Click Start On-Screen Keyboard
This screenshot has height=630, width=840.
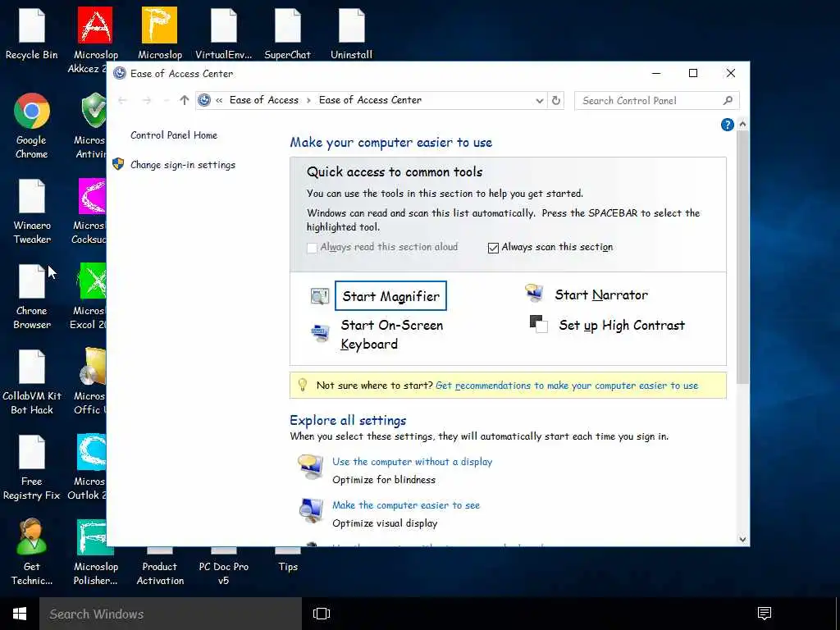pyautogui.click(x=391, y=335)
